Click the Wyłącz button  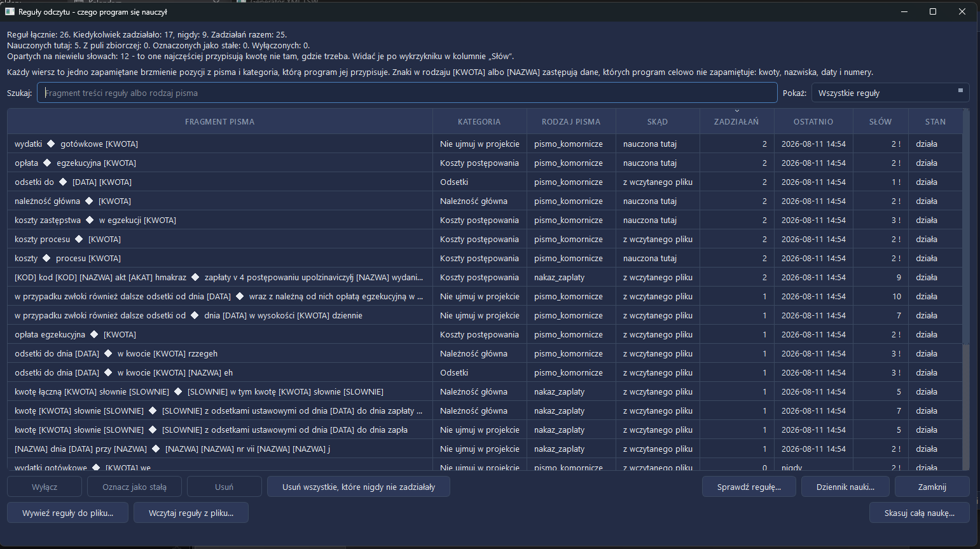[x=45, y=487]
